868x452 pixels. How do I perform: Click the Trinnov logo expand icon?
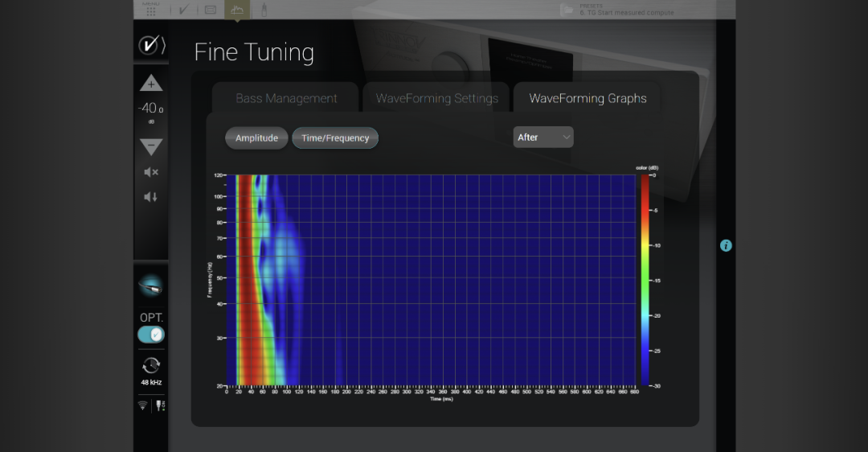point(151,45)
